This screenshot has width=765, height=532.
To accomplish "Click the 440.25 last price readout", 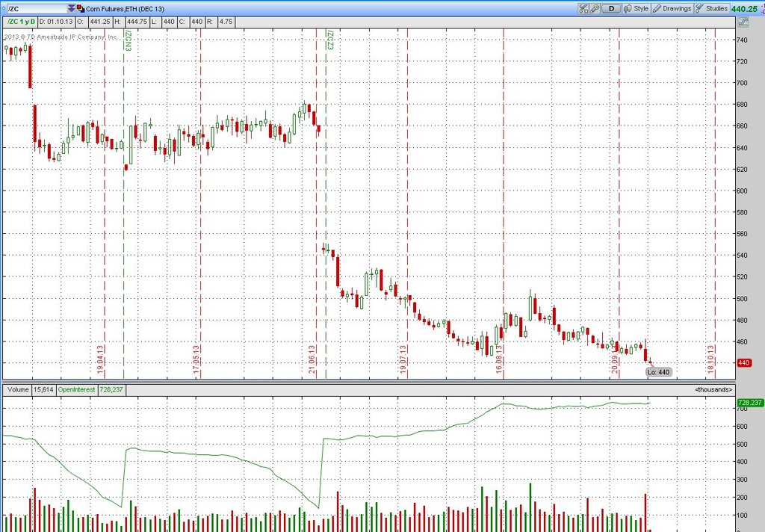I will [x=745, y=9].
